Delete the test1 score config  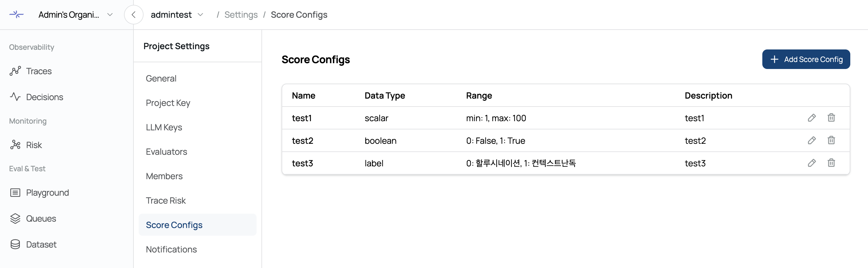tap(831, 118)
